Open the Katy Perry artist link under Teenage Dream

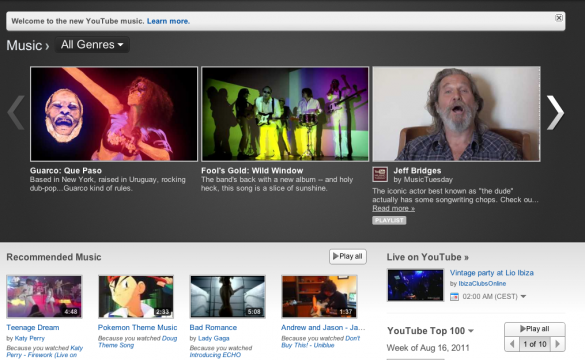[x=29, y=338]
